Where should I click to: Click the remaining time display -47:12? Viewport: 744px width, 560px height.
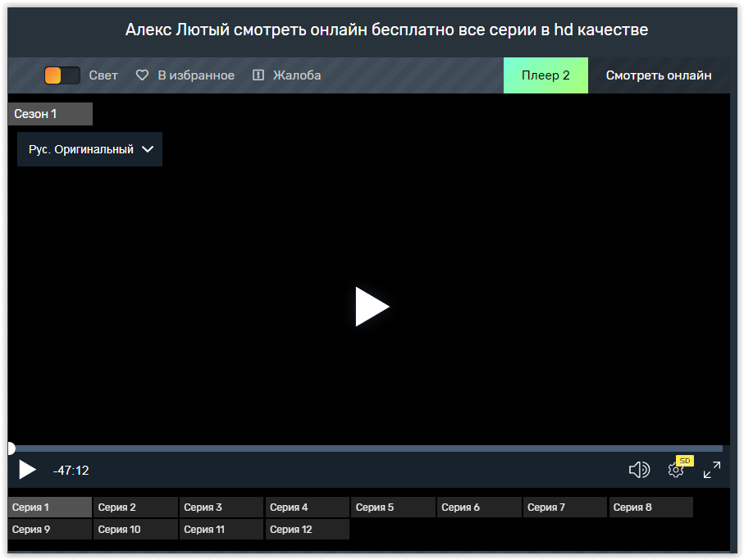[x=71, y=471]
